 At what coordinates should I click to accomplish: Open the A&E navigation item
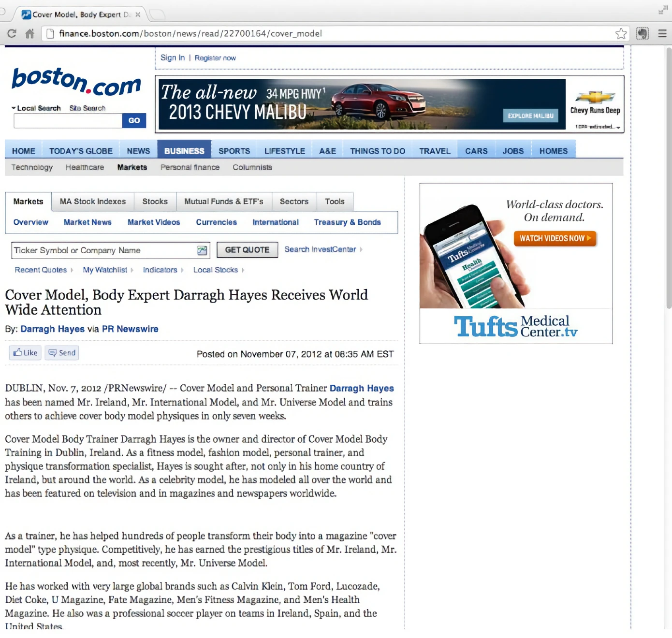[327, 151]
